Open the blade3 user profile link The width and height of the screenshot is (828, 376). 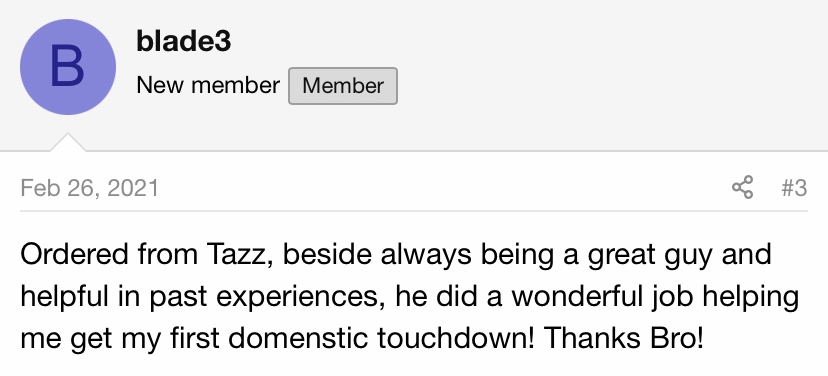click(183, 41)
